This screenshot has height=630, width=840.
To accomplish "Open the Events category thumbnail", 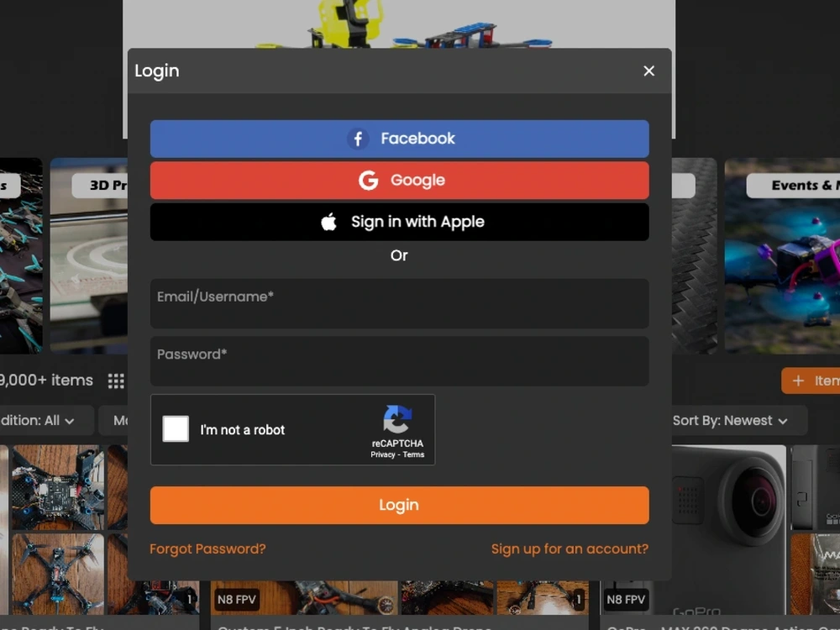I will pyautogui.click(x=782, y=255).
